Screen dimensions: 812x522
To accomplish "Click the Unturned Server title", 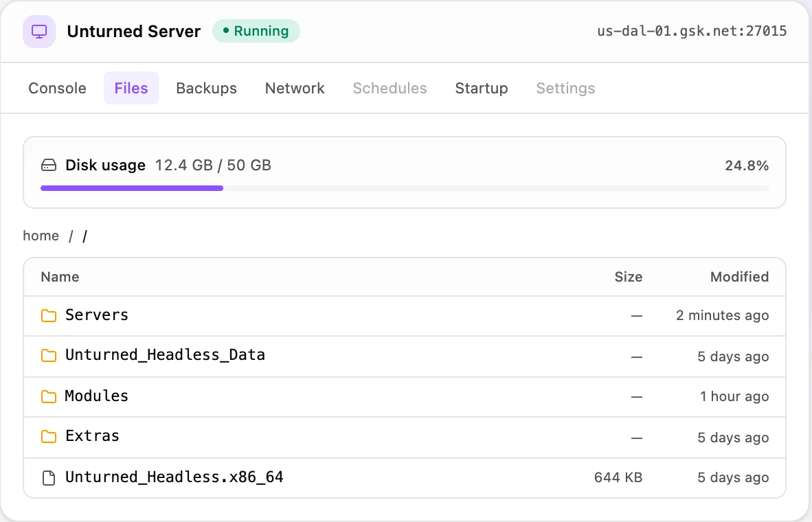I will (133, 31).
